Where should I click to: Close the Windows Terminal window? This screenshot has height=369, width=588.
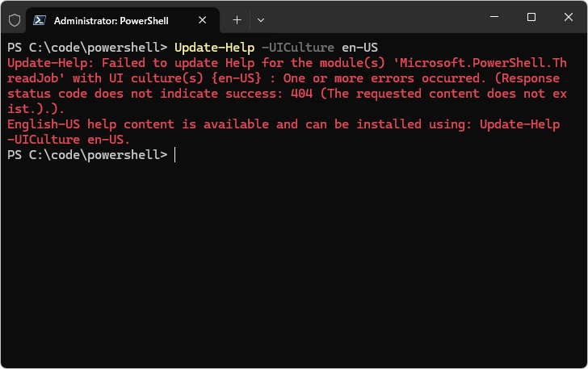(568, 17)
